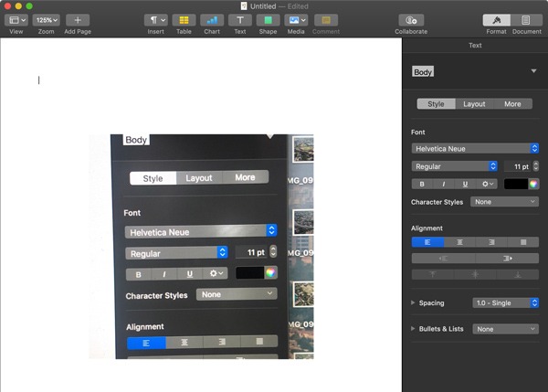Select the Body paragraph style
Image resolution: width=548 pixels, height=392 pixels.
423,71
